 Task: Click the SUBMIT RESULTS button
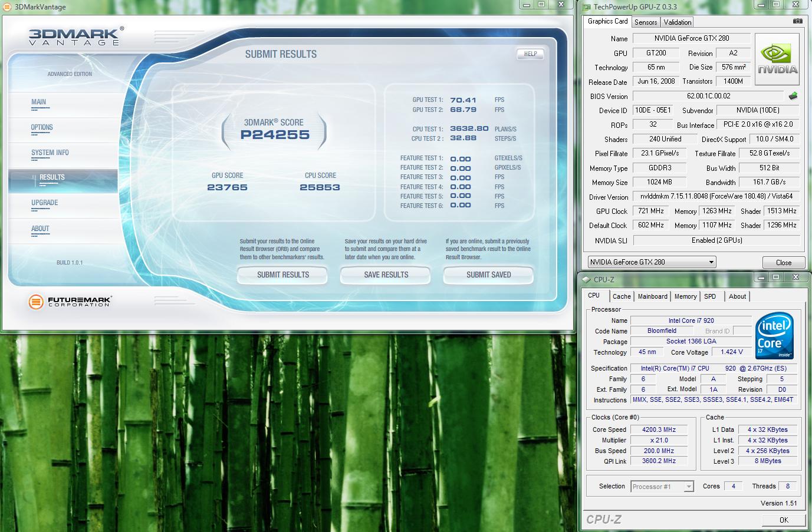point(282,275)
